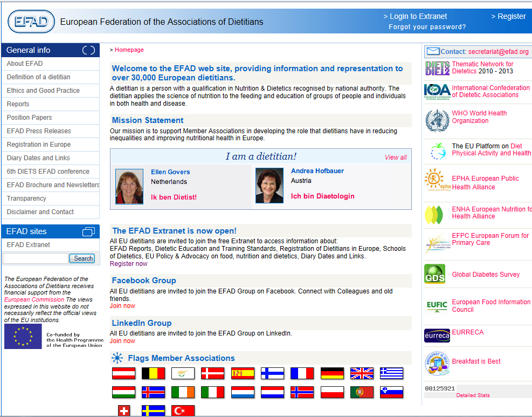The width and height of the screenshot is (532, 417).
Task: Open the EPHA sun logo
Action: 437,179
